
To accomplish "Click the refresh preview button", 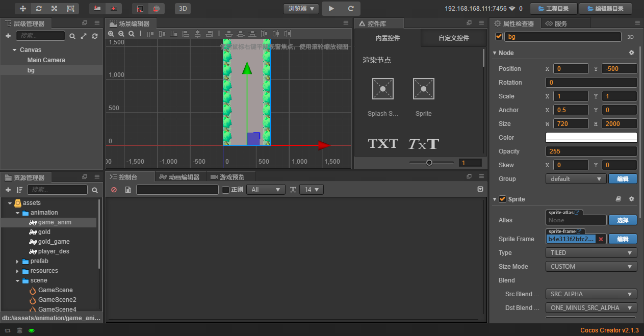I will tap(351, 9).
